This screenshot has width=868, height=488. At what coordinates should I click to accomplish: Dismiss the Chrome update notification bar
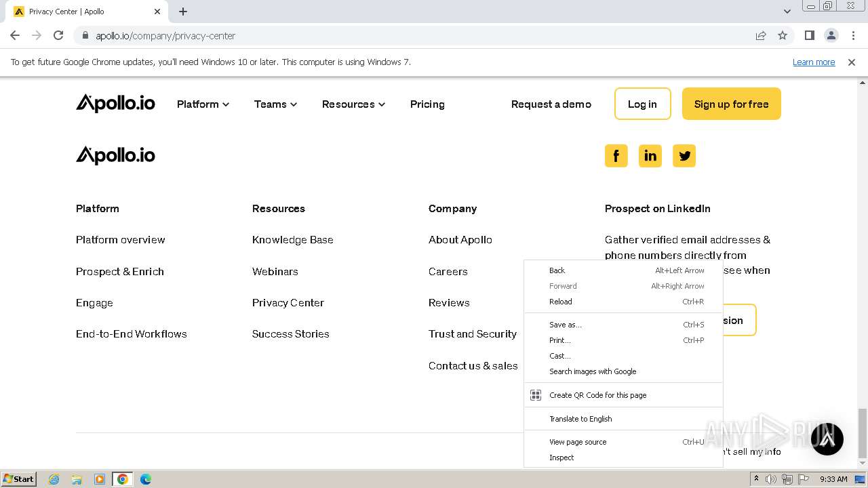852,62
